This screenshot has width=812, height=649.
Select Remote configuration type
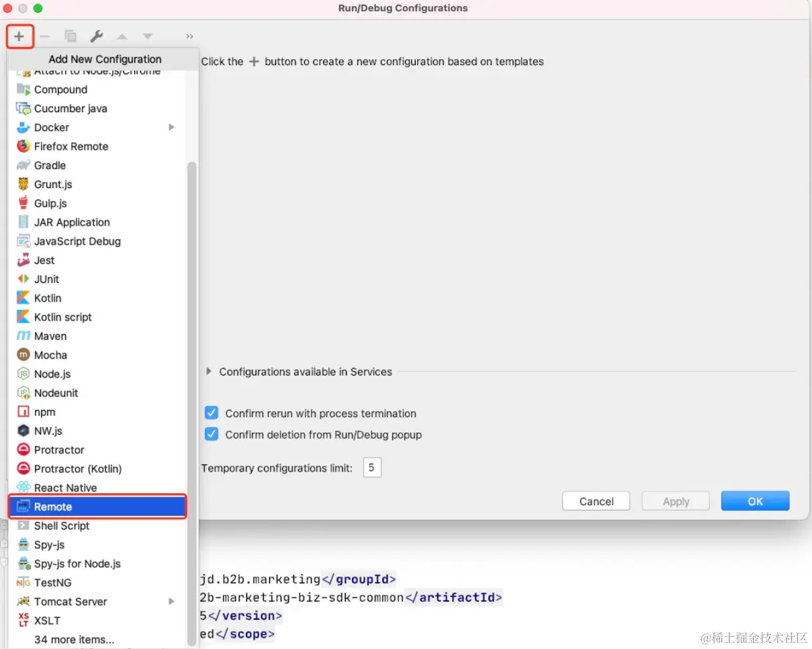pyautogui.click(x=97, y=507)
